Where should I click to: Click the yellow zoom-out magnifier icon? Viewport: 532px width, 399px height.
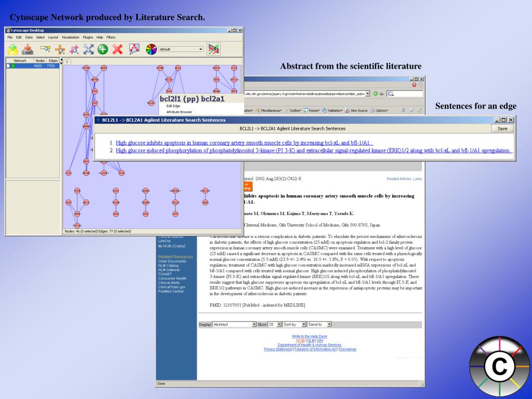(45, 49)
